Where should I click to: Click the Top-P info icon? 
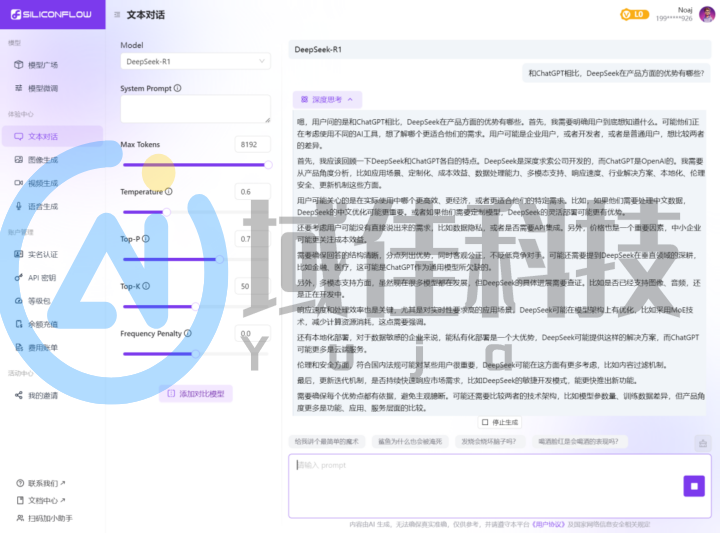point(146,239)
